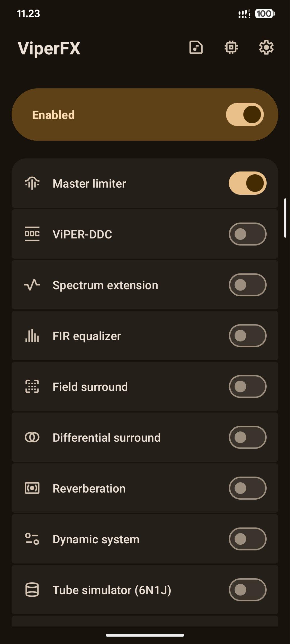The width and height of the screenshot is (290, 644).
Task: Open the driver status chip icon
Action: 231,47
